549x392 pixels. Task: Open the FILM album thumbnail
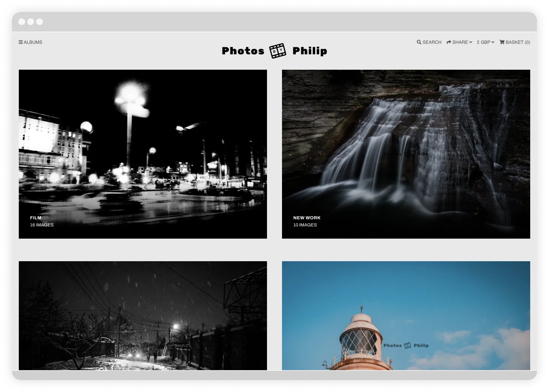point(143,154)
